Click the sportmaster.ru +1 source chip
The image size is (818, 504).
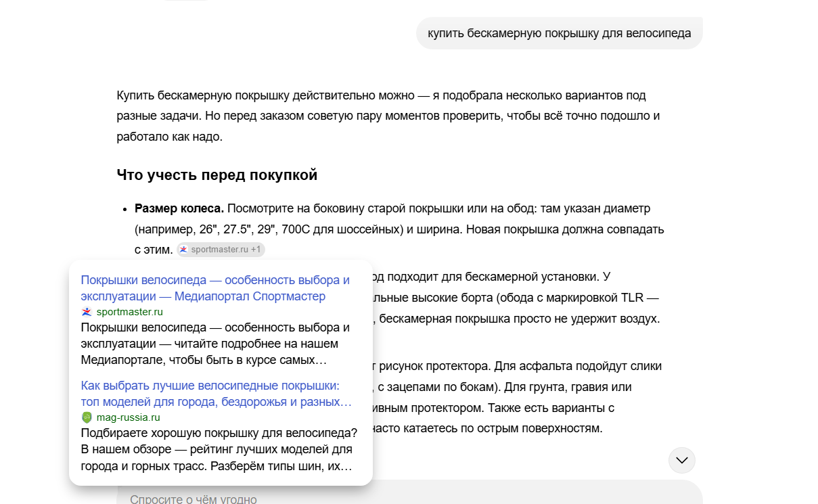[x=221, y=250]
